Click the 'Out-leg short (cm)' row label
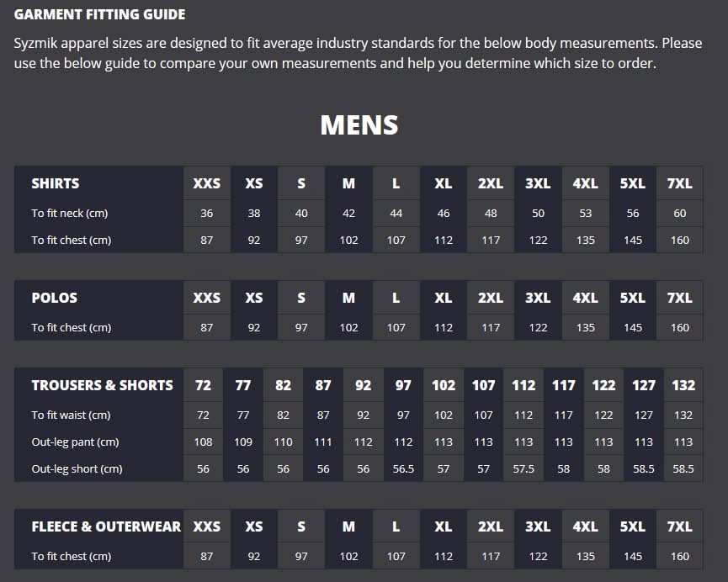This screenshot has width=728, height=582. 77,469
